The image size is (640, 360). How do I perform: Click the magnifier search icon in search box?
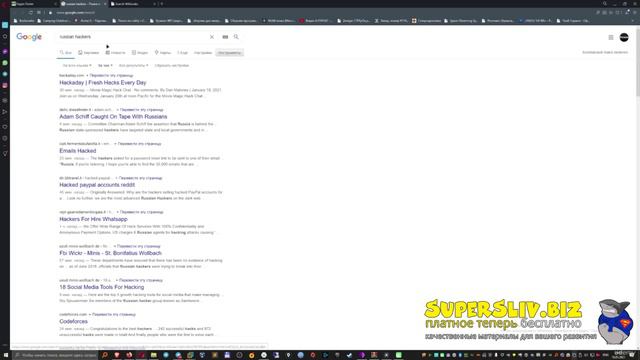coord(236,37)
